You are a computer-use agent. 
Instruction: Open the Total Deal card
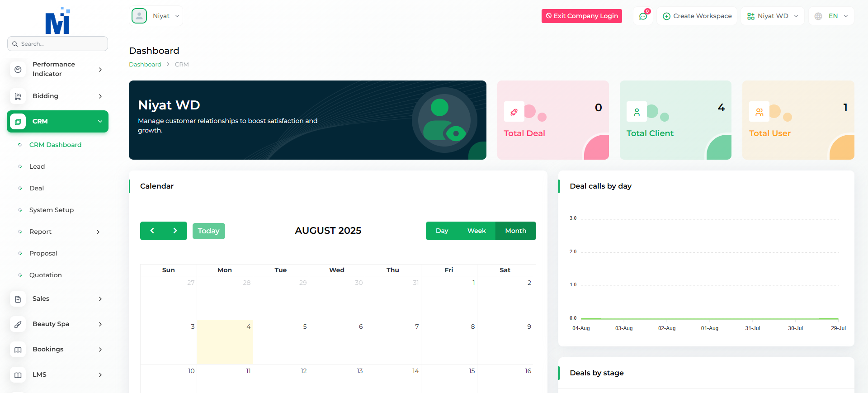pos(553,120)
